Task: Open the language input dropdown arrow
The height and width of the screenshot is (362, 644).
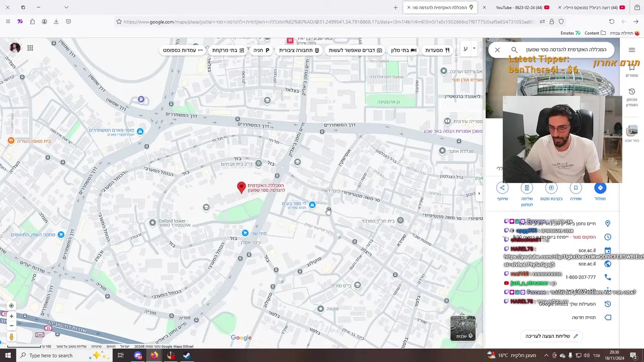Action: (x=474, y=49)
